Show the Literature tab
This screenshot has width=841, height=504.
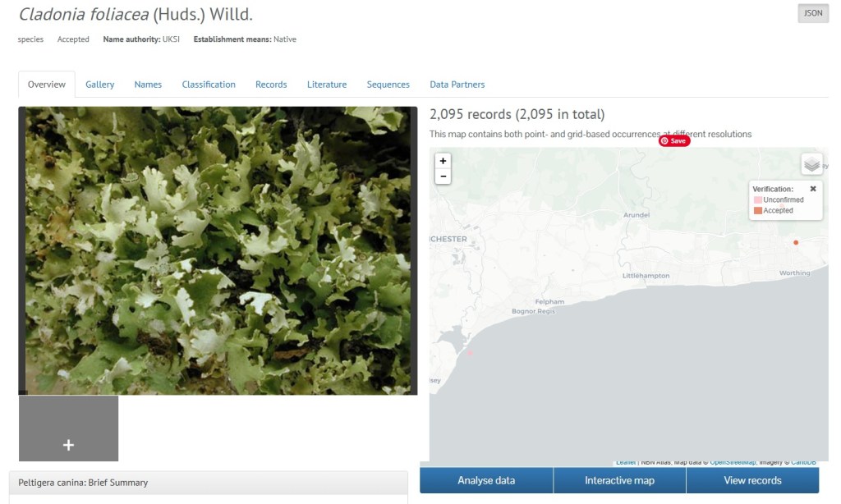[327, 85]
